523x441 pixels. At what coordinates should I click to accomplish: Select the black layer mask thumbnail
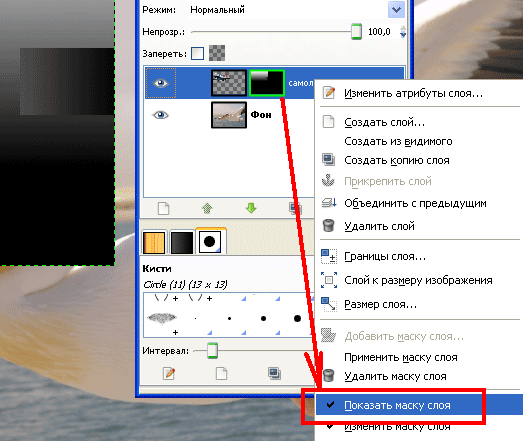pos(267,82)
